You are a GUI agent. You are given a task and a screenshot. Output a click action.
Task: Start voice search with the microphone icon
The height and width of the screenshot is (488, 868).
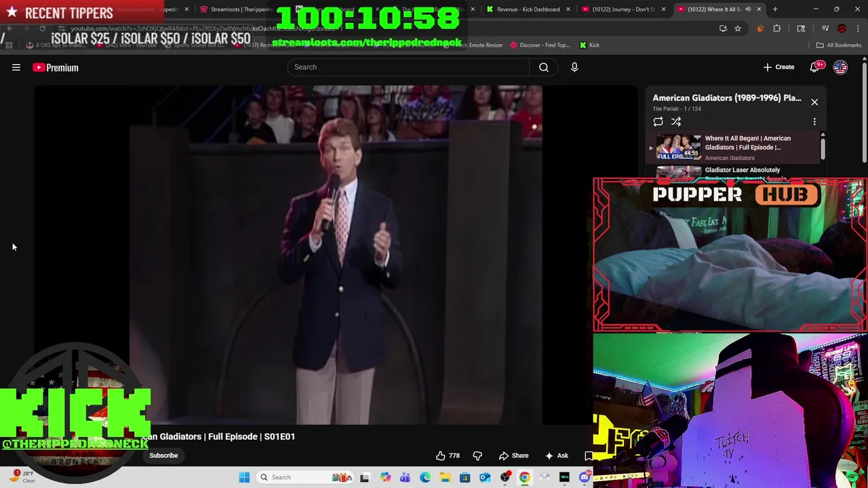point(574,67)
